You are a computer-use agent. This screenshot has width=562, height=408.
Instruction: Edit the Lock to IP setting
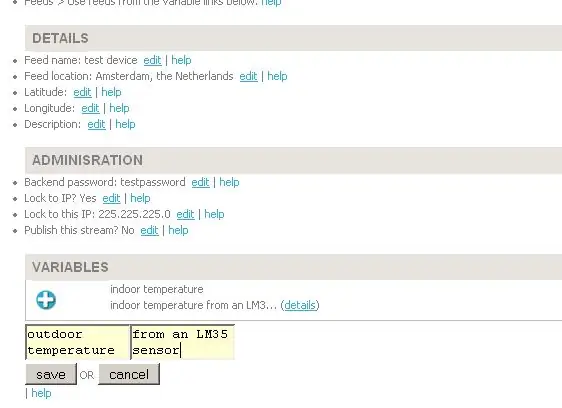(x=111, y=198)
